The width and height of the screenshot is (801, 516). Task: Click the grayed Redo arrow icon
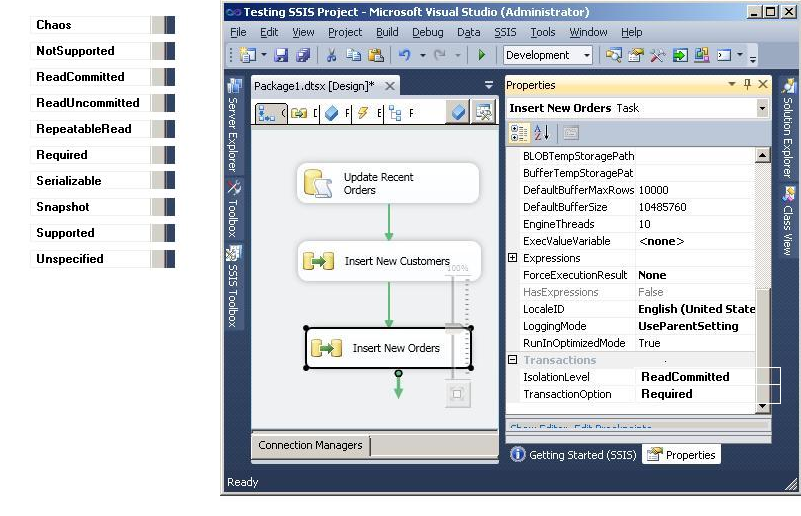coord(439,55)
